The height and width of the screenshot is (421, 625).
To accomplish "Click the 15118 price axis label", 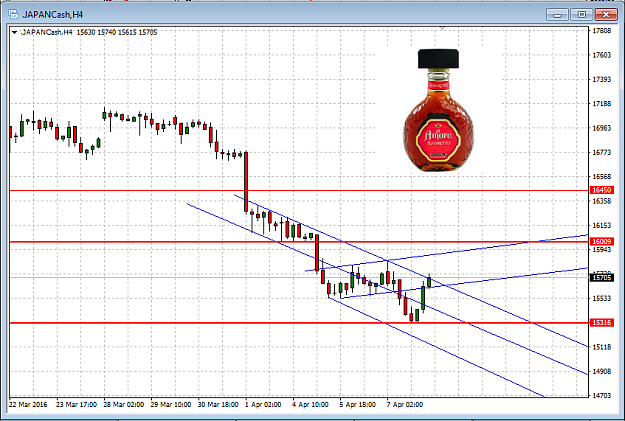I will (601, 347).
